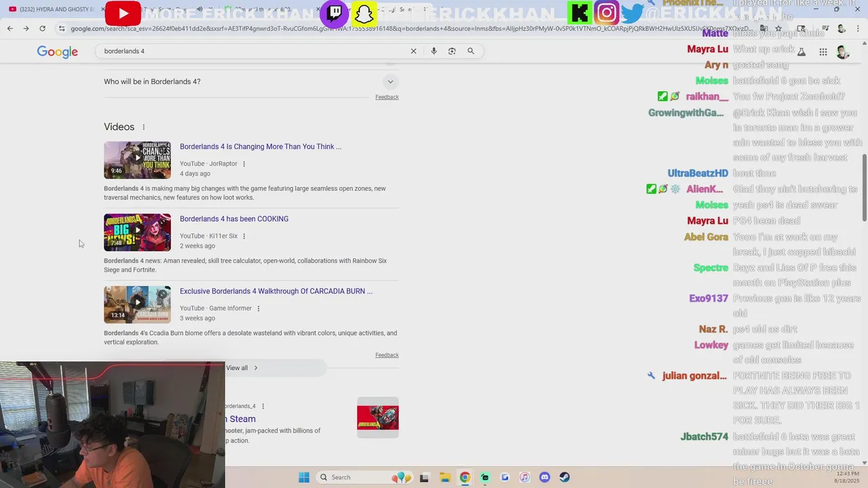Click the 'YouTube · Game Informer' source text
The width and height of the screenshot is (868, 488).
click(216, 309)
